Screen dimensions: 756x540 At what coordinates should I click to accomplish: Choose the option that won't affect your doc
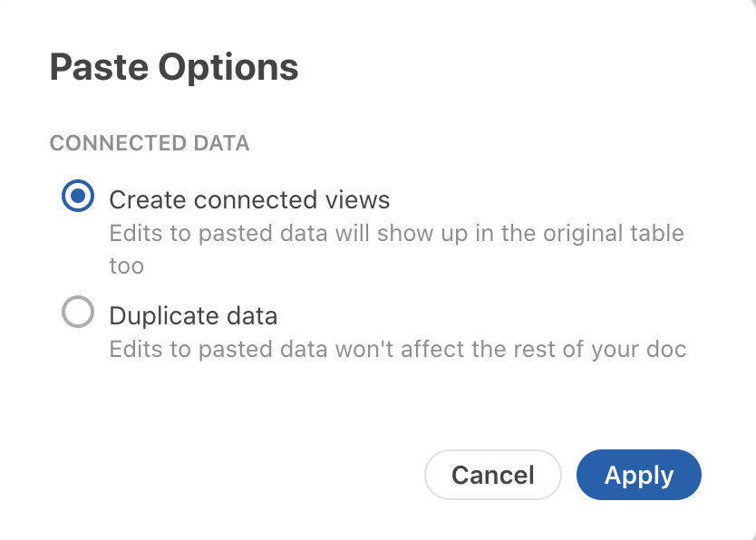78,313
